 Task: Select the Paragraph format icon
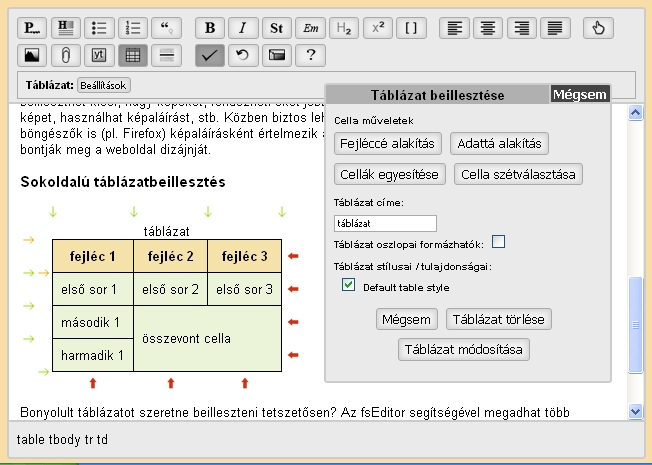click(32, 28)
